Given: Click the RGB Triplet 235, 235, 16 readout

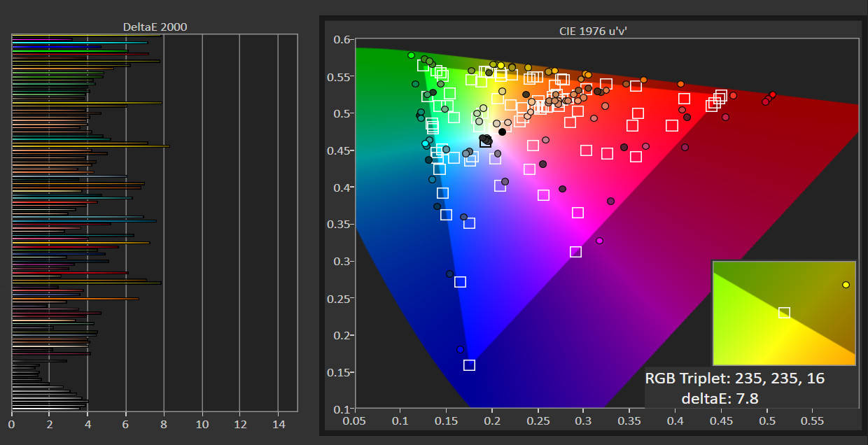Looking at the screenshot, I should coord(734,379).
